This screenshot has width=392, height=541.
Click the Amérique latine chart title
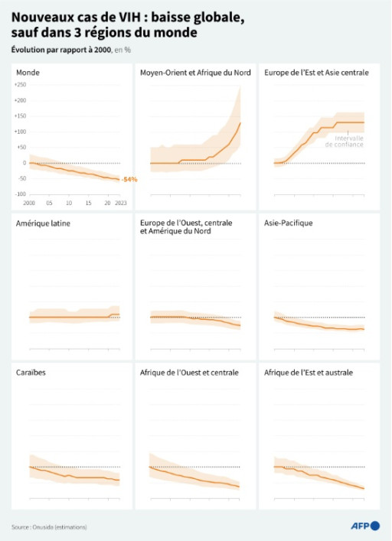click(43, 223)
